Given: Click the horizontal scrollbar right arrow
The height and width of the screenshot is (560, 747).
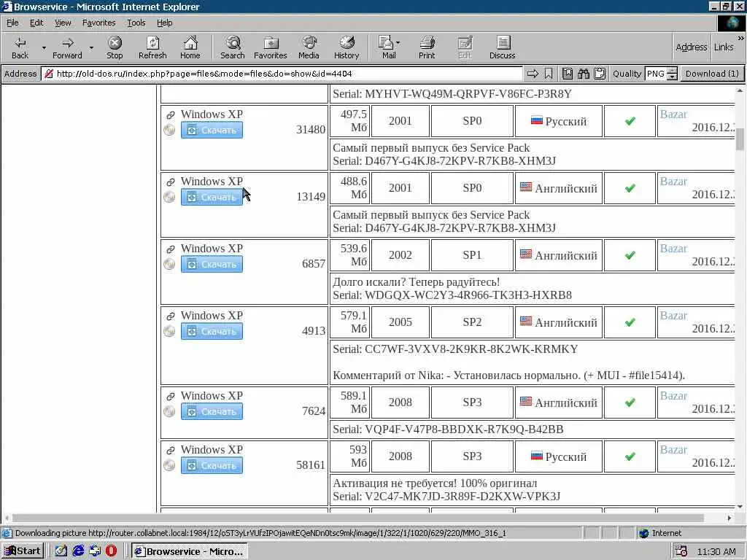Looking at the screenshot, I should pos(729,518).
